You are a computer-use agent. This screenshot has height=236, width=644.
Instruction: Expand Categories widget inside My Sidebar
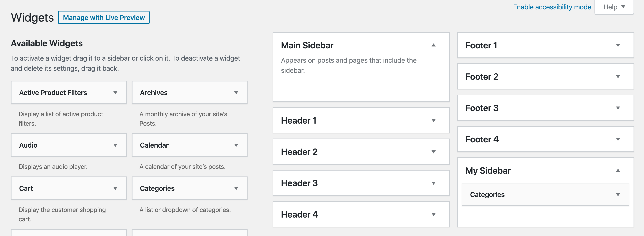click(618, 195)
